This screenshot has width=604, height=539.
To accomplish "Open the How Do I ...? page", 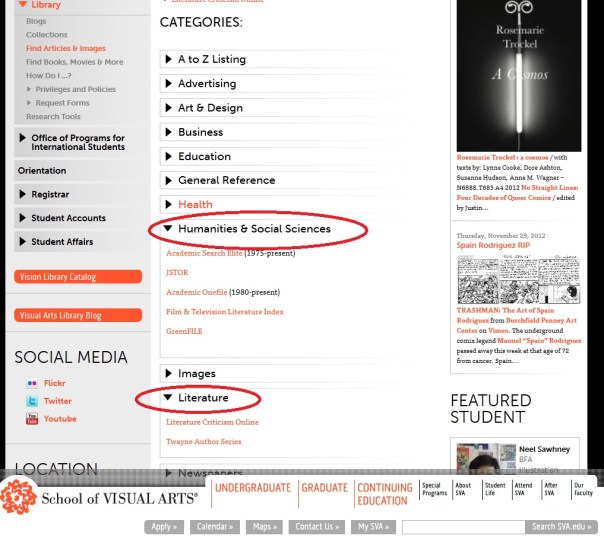I will click(x=49, y=76).
